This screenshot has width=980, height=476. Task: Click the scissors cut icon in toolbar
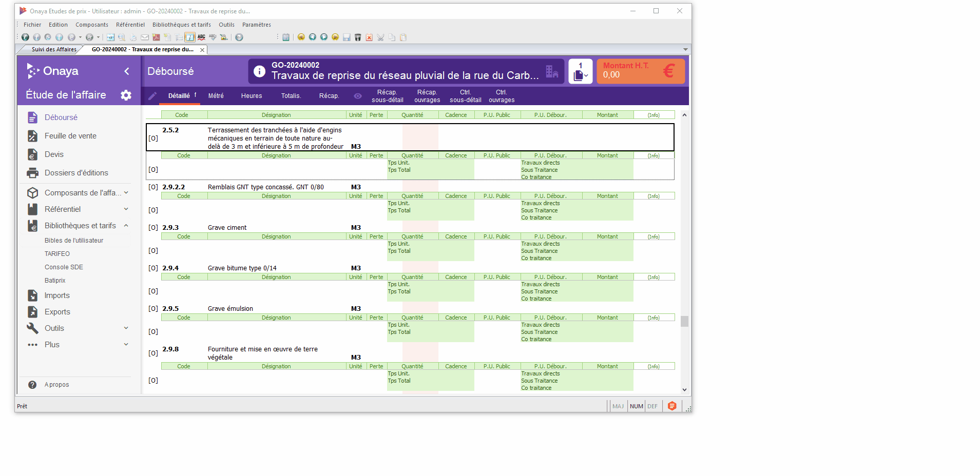tap(380, 37)
